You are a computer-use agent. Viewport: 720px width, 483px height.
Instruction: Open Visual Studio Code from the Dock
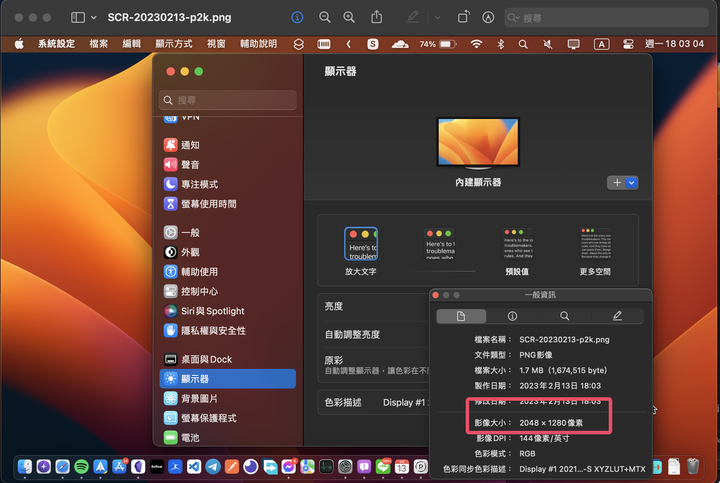click(194, 467)
